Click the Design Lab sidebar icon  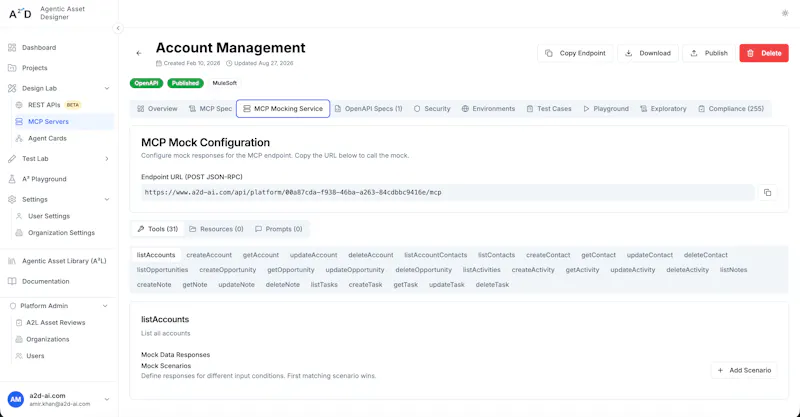[x=12, y=88]
